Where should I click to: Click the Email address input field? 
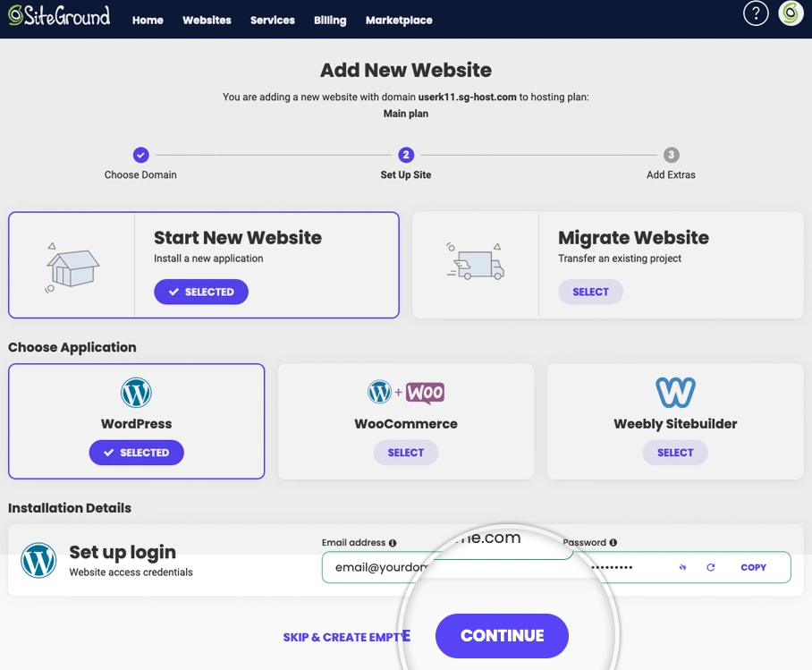[x=376, y=567]
